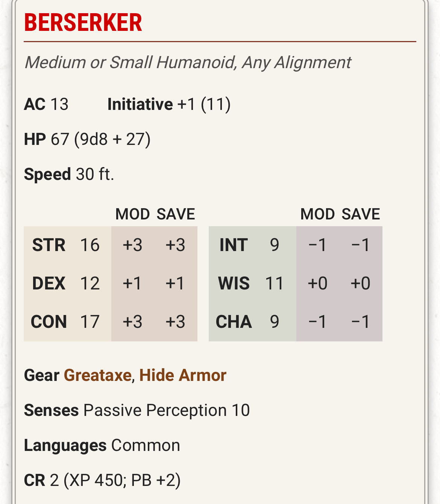
Task: Click the STR modifier +3 value
Action: (132, 245)
